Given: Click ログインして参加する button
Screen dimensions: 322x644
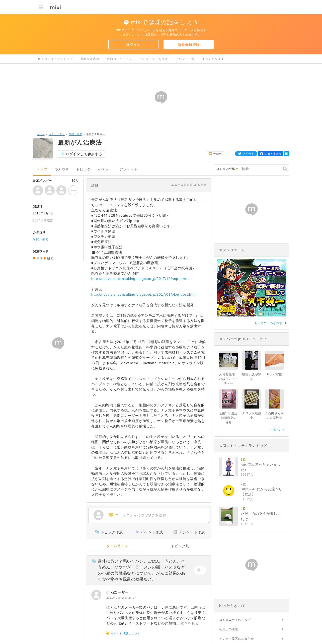Looking at the screenshot, I should point(82,154).
